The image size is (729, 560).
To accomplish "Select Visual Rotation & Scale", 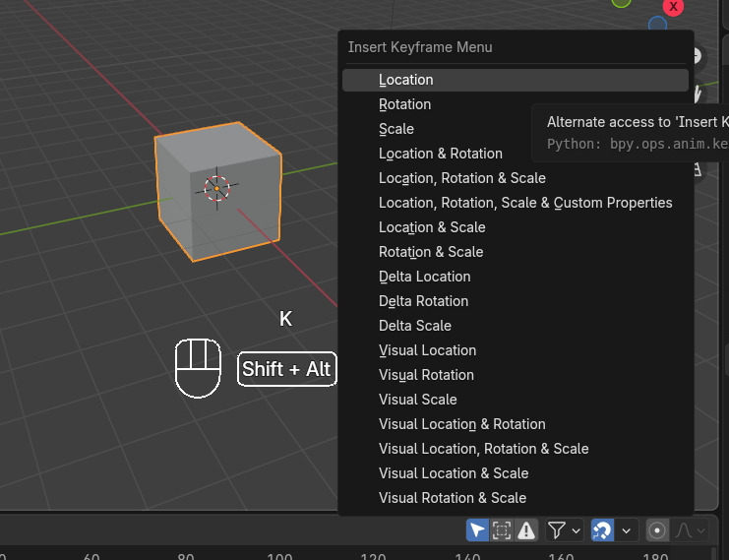I will pyautogui.click(x=516, y=498).
